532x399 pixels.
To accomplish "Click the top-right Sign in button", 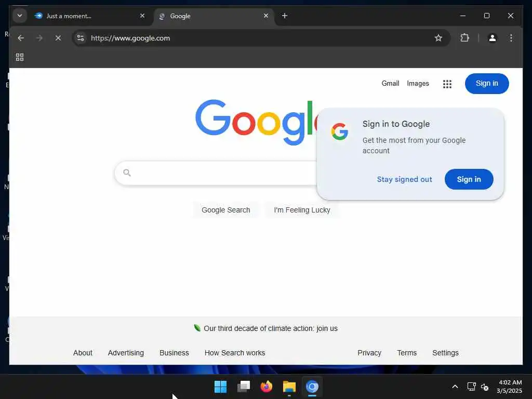I will click(486, 84).
